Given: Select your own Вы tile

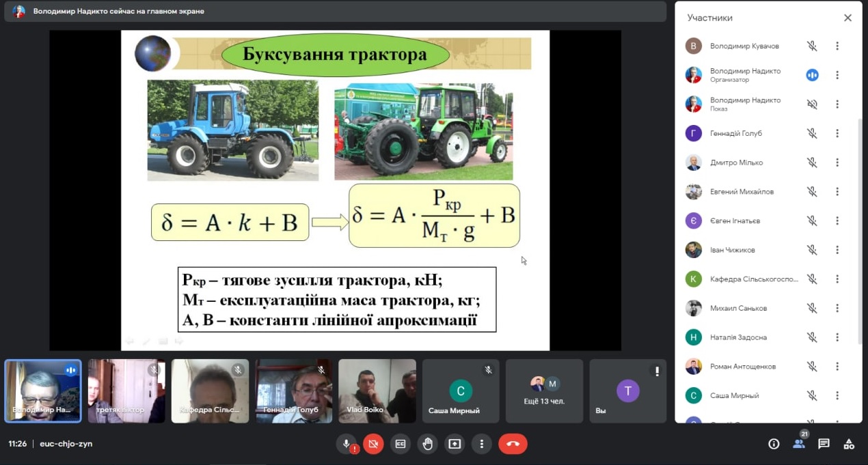Looking at the screenshot, I should pos(628,391).
